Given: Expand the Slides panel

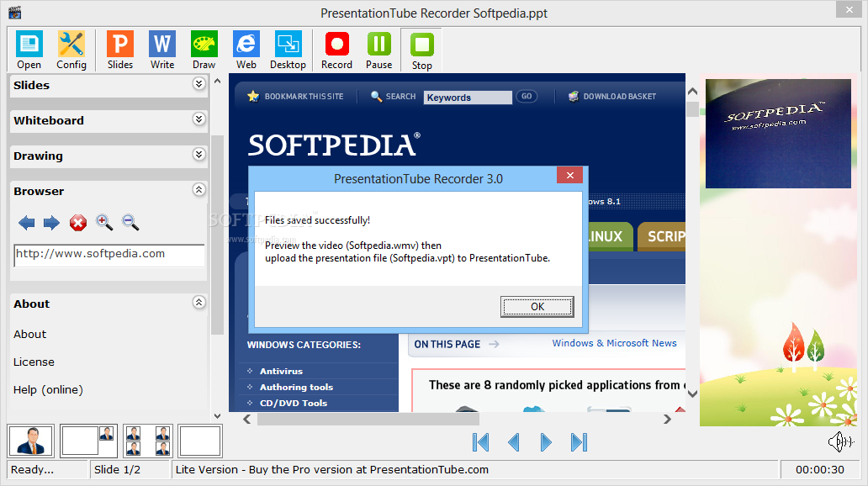Looking at the screenshot, I should 198,84.
